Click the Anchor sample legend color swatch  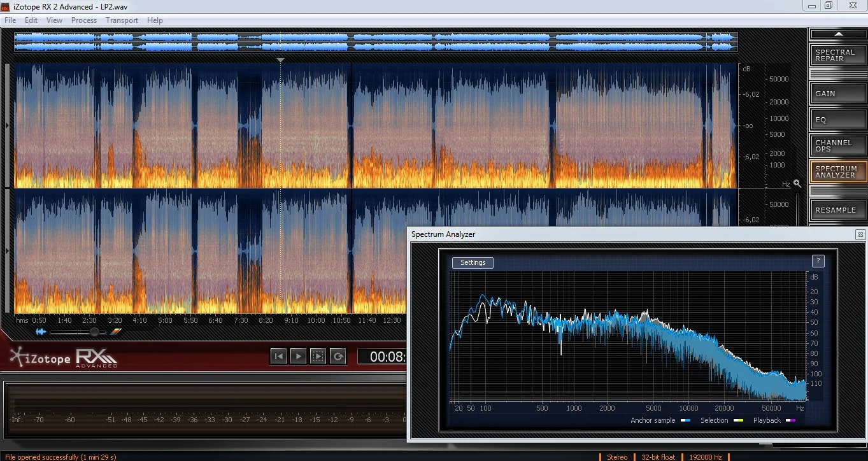pyautogui.click(x=685, y=421)
